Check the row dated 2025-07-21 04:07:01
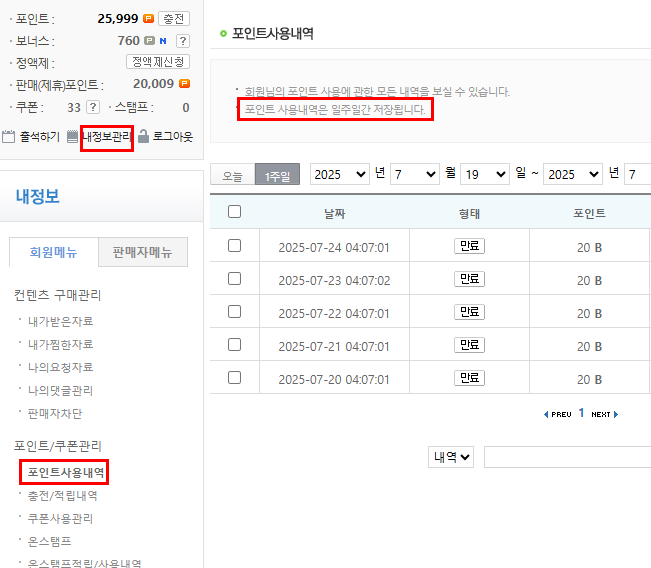 click(235, 345)
